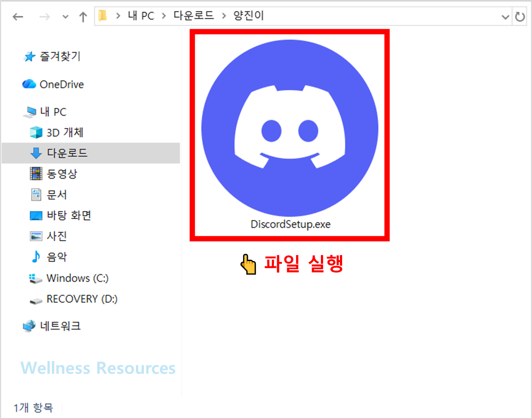
Task: Click the 내 PC computer icon
Action: [31, 112]
